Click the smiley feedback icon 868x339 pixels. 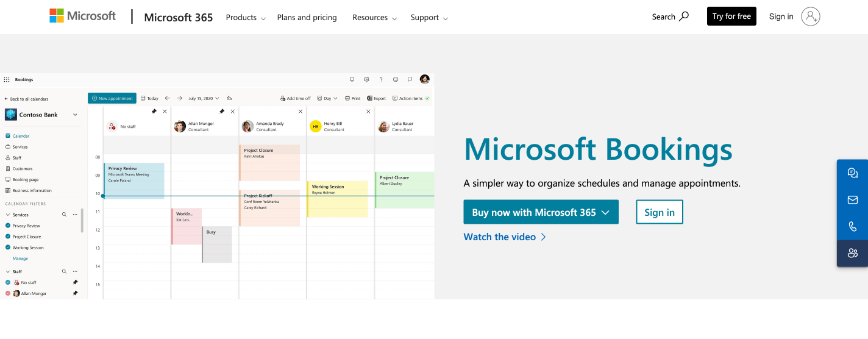(x=396, y=79)
